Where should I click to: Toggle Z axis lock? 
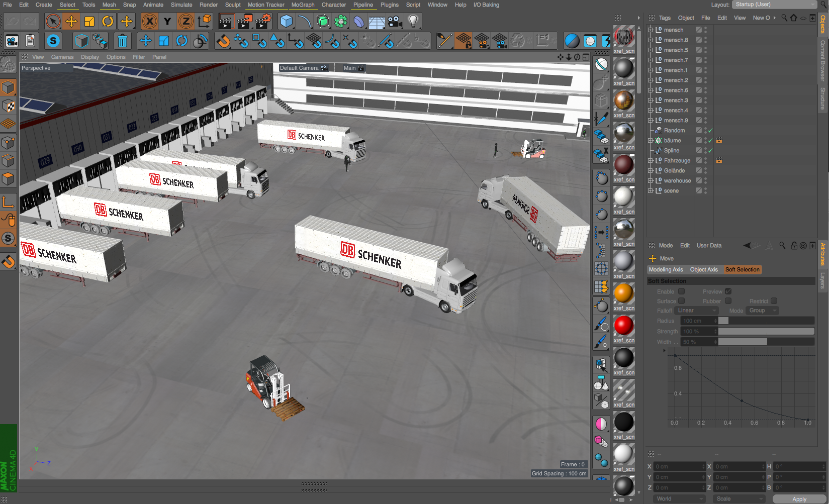(x=186, y=21)
